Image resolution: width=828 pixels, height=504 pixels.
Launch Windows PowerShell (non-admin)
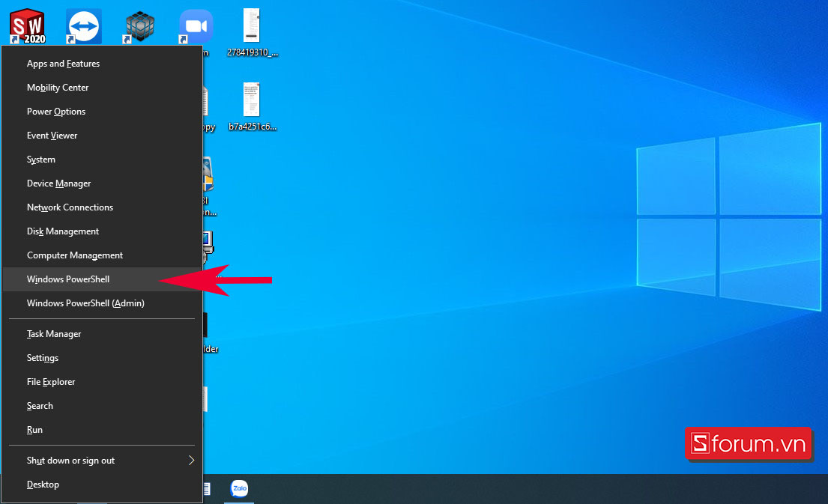click(x=103, y=279)
